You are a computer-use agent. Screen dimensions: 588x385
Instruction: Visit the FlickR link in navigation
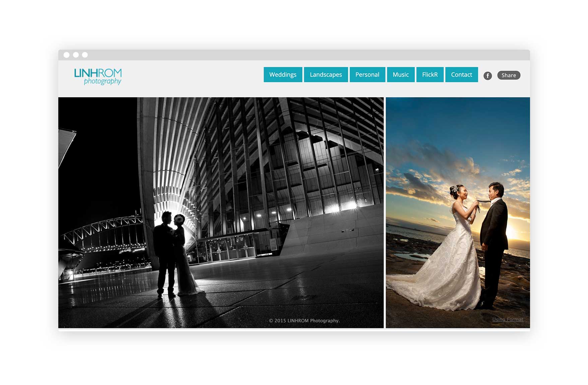pos(430,74)
